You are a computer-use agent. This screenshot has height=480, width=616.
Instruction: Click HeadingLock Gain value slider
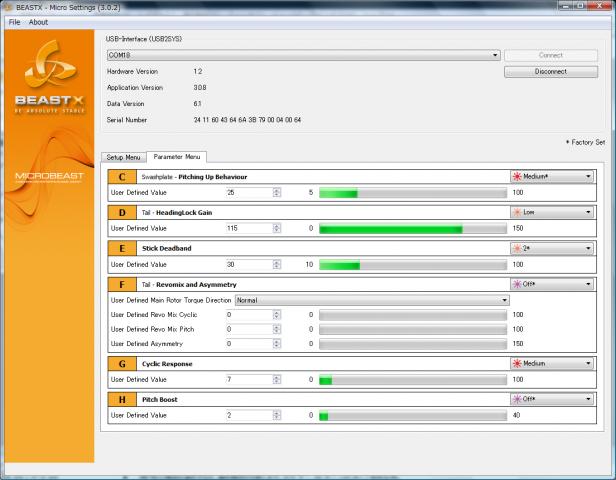pyautogui.click(x=413, y=228)
